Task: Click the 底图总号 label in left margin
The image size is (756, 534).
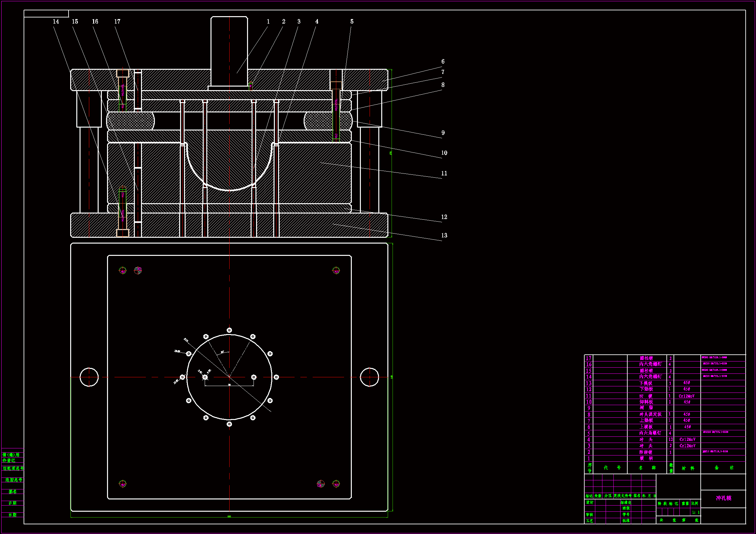Action: tap(14, 480)
